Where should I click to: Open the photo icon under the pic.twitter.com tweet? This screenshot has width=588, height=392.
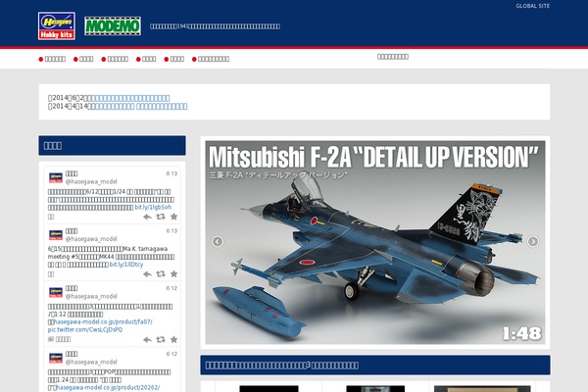51,339
